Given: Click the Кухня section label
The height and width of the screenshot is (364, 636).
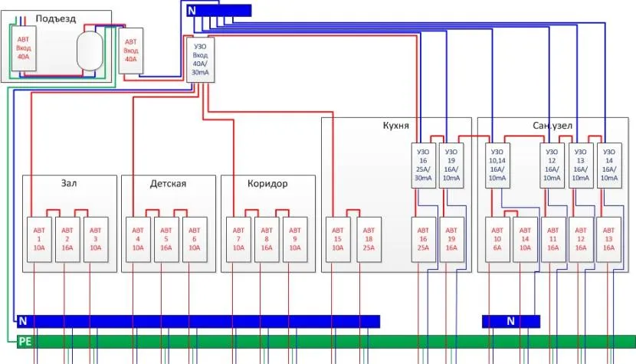Looking at the screenshot, I should 396,125.
